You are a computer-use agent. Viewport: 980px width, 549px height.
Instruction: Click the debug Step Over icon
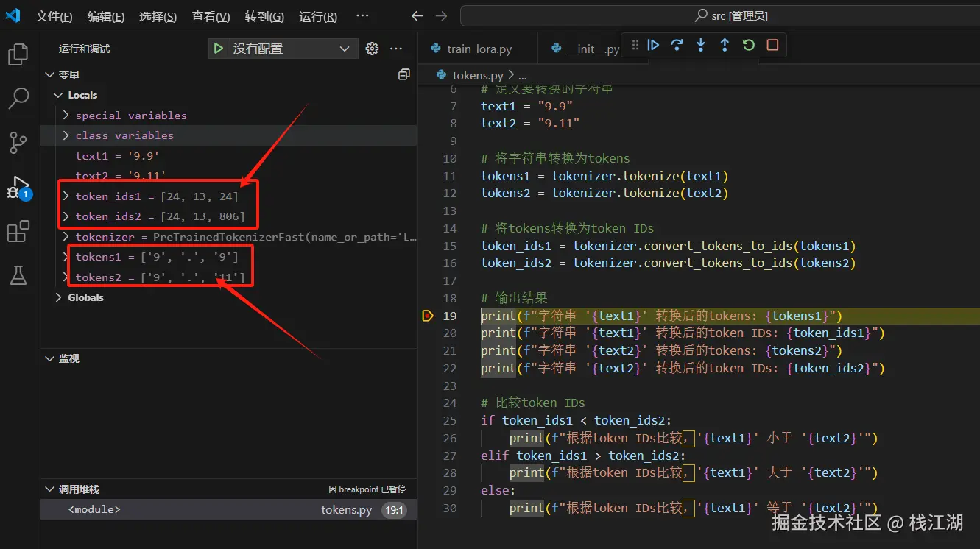coord(677,45)
